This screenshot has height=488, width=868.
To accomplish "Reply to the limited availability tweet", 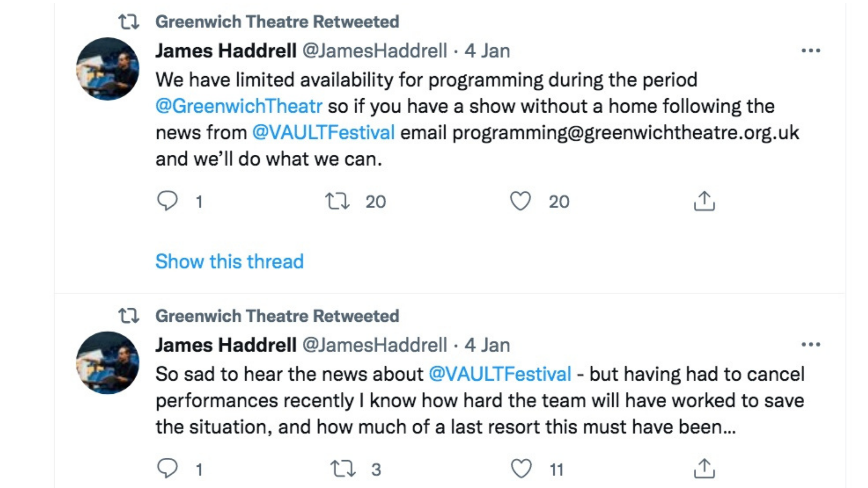I will [167, 201].
